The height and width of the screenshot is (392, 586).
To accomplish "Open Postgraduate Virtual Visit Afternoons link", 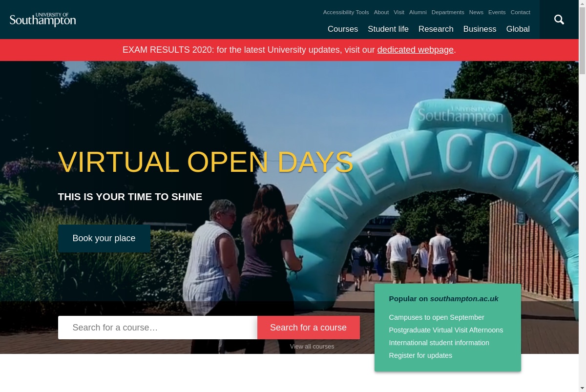I will (446, 330).
